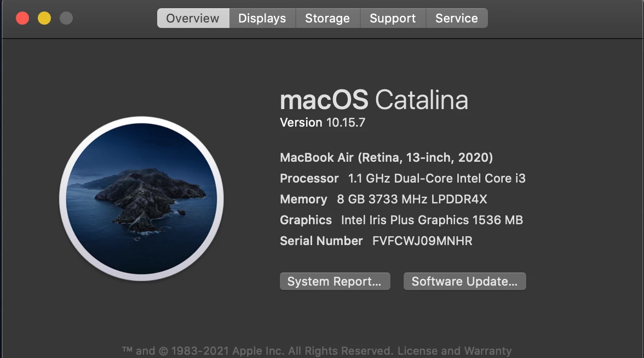Viewport: 644px width, 358px height.
Task: Open the Displays tab
Action: 262,18
